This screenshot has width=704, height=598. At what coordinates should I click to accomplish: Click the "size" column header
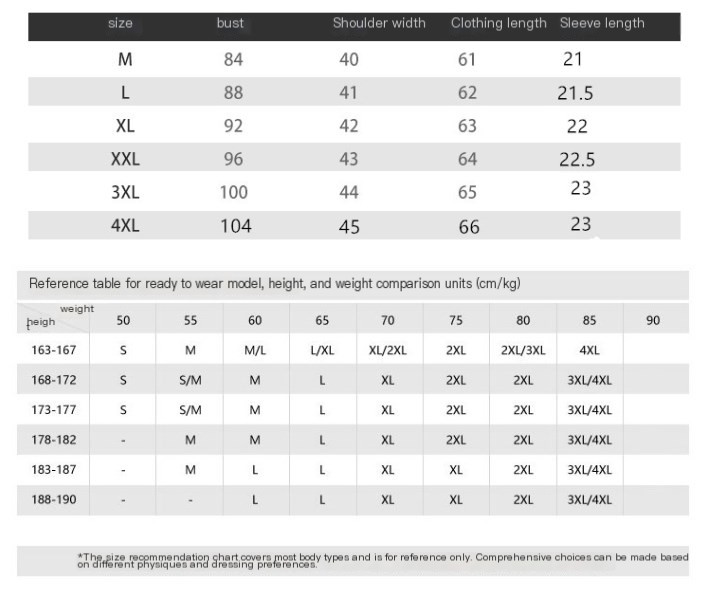click(x=120, y=23)
